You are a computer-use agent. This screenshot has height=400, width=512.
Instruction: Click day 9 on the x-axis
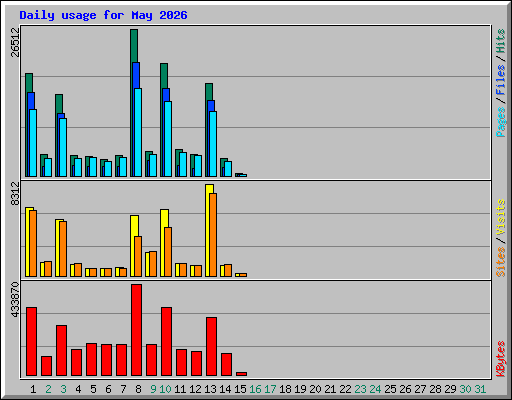point(153,389)
